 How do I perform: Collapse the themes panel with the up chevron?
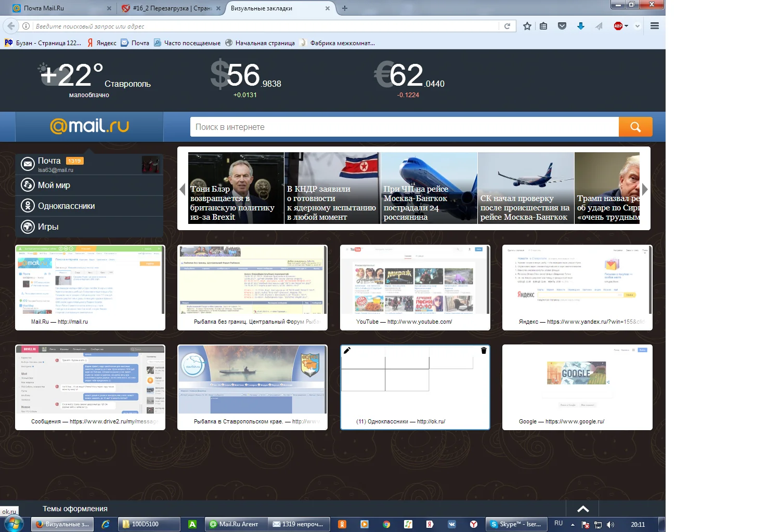point(582,509)
